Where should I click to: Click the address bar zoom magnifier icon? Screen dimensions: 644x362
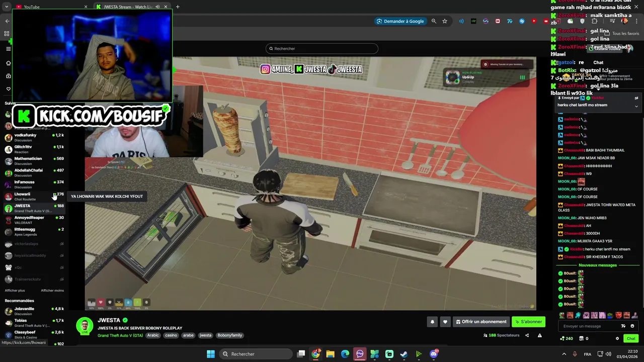(434, 21)
